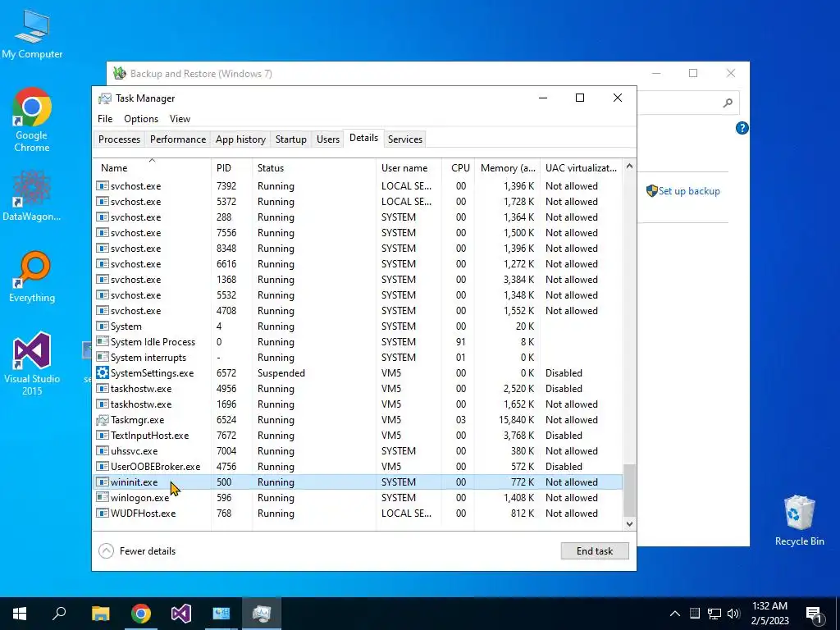This screenshot has height=630, width=840.
Task: Open Chrome from the taskbar
Action: click(x=141, y=614)
